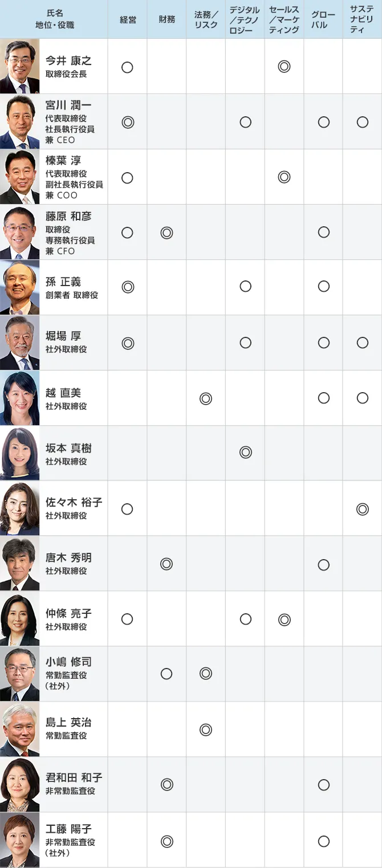
Task: Click the double circle in 佐々木 裕子's サステナビリティ cell
Action: [362, 509]
